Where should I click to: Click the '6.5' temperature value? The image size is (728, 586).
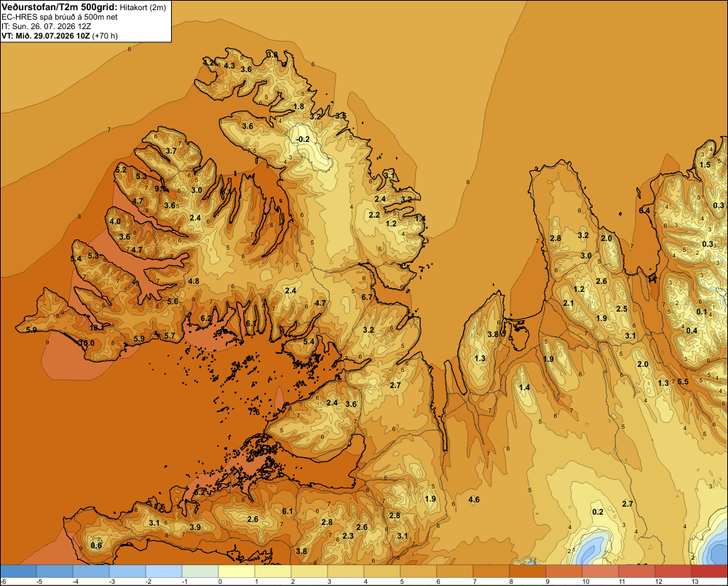pyautogui.click(x=683, y=381)
